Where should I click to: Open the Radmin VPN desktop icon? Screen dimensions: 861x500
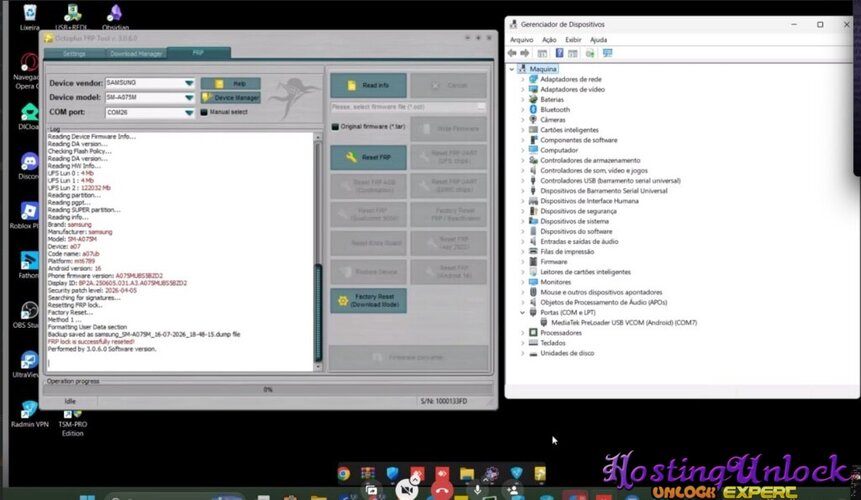click(x=29, y=414)
